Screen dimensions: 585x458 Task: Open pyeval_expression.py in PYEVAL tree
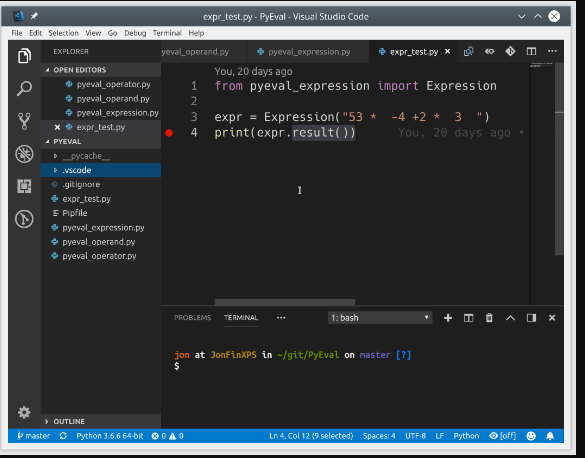101,228
